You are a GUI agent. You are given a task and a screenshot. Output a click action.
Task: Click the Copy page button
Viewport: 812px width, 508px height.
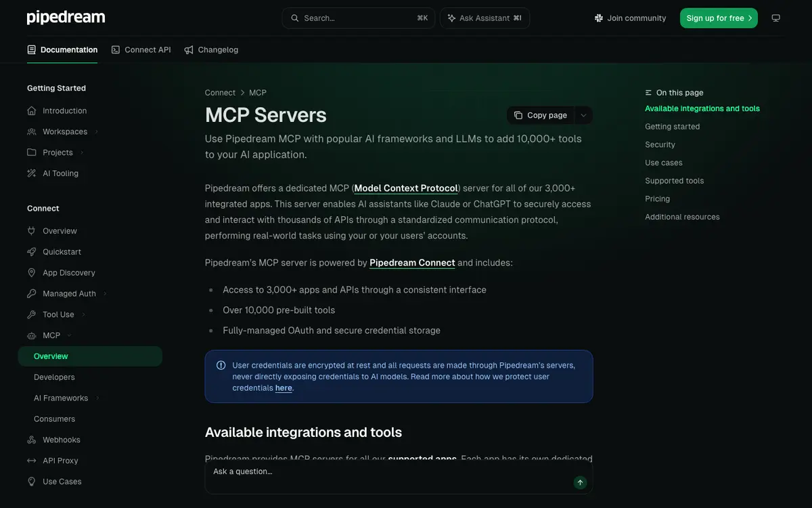tap(541, 115)
